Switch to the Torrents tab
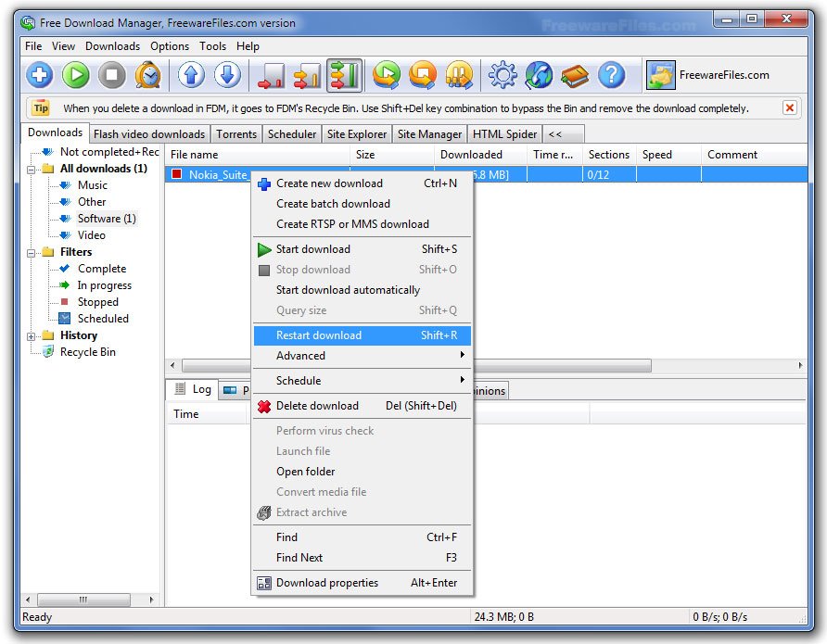The height and width of the screenshot is (644, 827). tap(236, 134)
